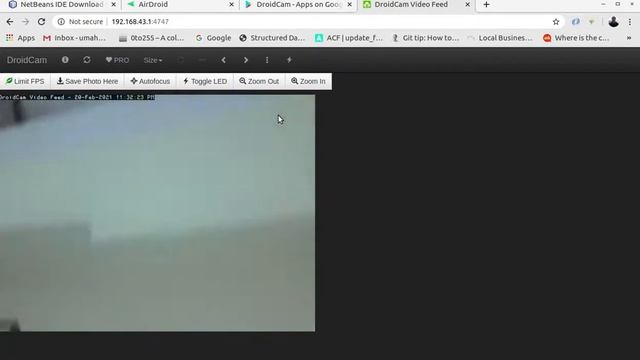Image resolution: width=640 pixels, height=360 pixels.
Task: Click the right chevron in DroidCam navbar
Action: pos(246,60)
